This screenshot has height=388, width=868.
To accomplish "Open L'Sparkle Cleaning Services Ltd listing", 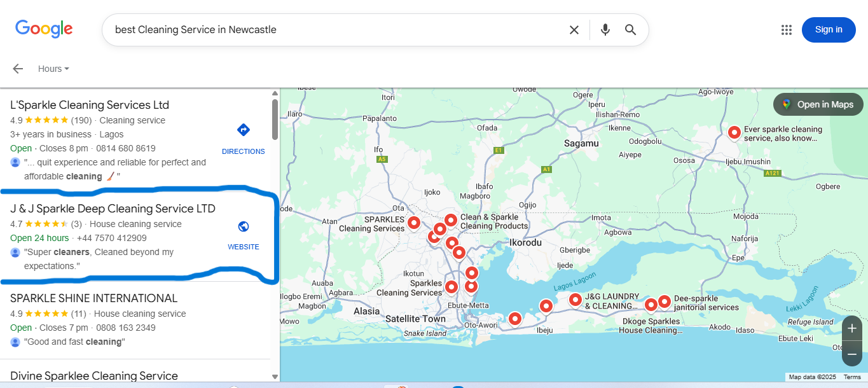I will [90, 105].
